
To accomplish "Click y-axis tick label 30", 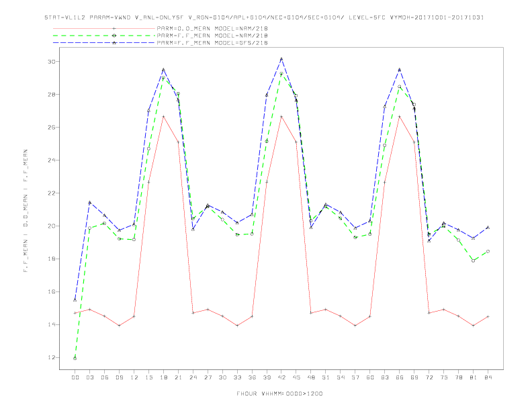I will point(52,61).
